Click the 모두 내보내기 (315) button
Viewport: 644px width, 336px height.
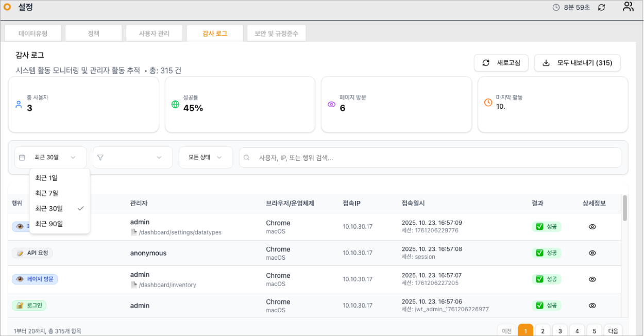click(x=577, y=63)
